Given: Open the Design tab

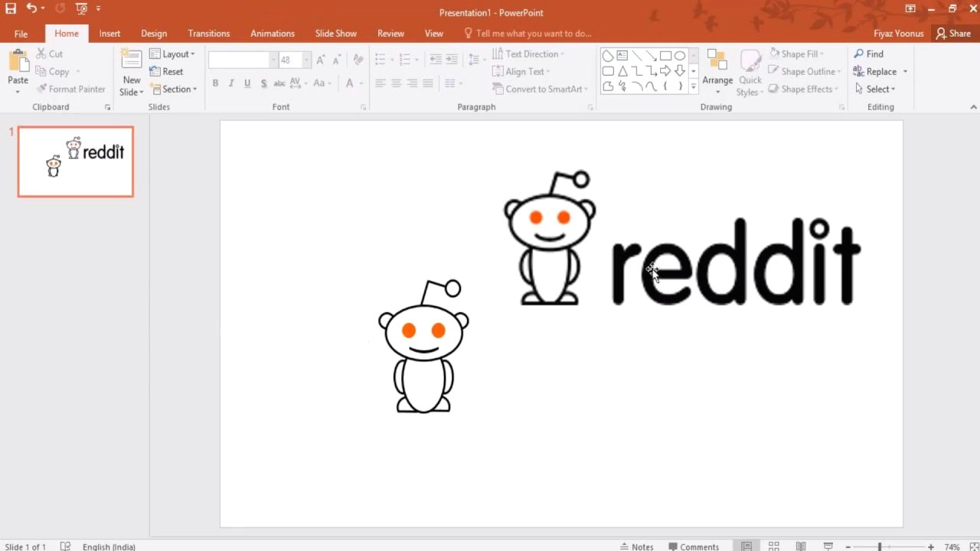Looking at the screenshot, I should (154, 34).
